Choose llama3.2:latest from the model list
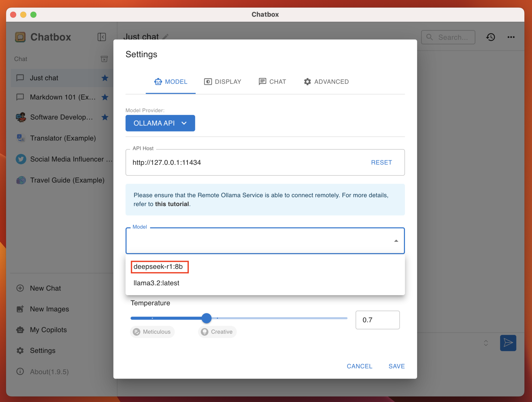 (156, 283)
